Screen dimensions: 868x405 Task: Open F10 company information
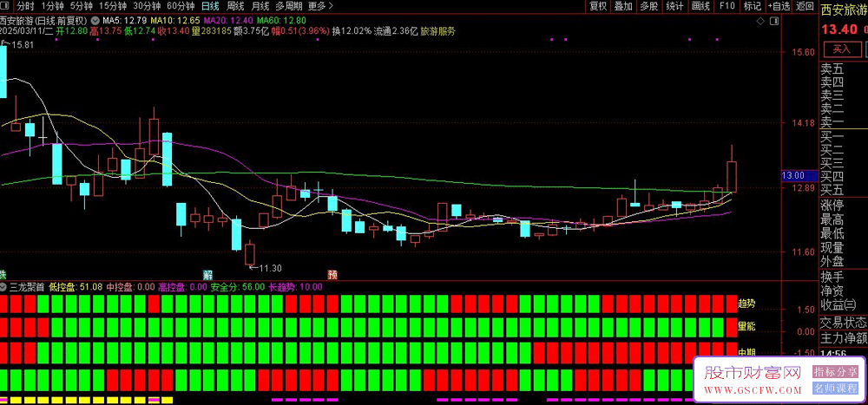[727, 6]
